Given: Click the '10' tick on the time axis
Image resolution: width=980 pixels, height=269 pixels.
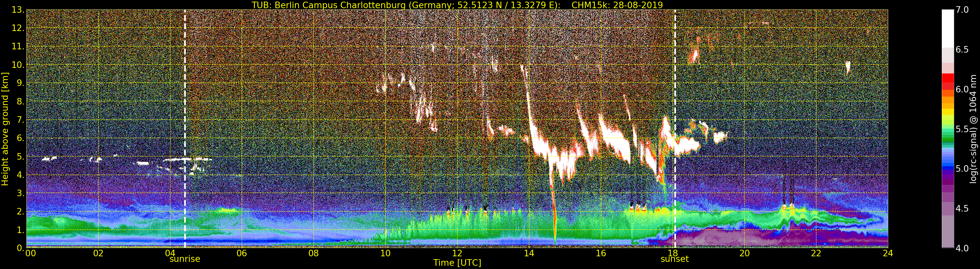Looking at the screenshot, I should 385,253.
